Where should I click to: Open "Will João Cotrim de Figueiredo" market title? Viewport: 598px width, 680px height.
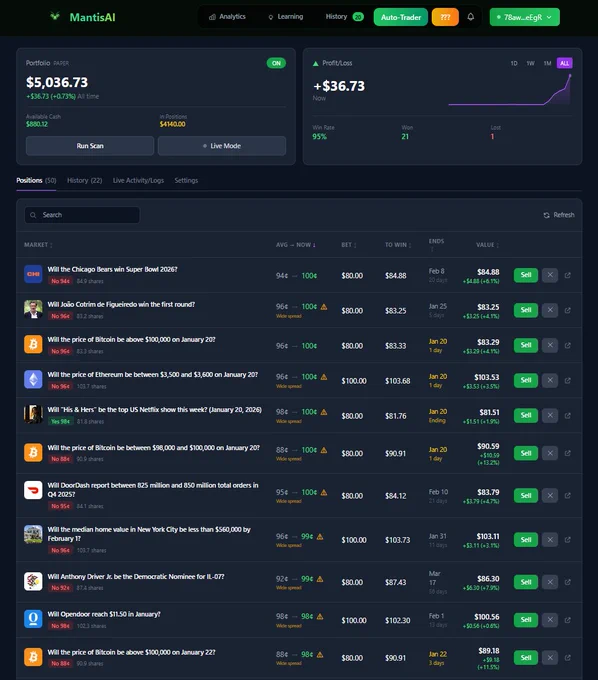pyautogui.click(x=121, y=304)
